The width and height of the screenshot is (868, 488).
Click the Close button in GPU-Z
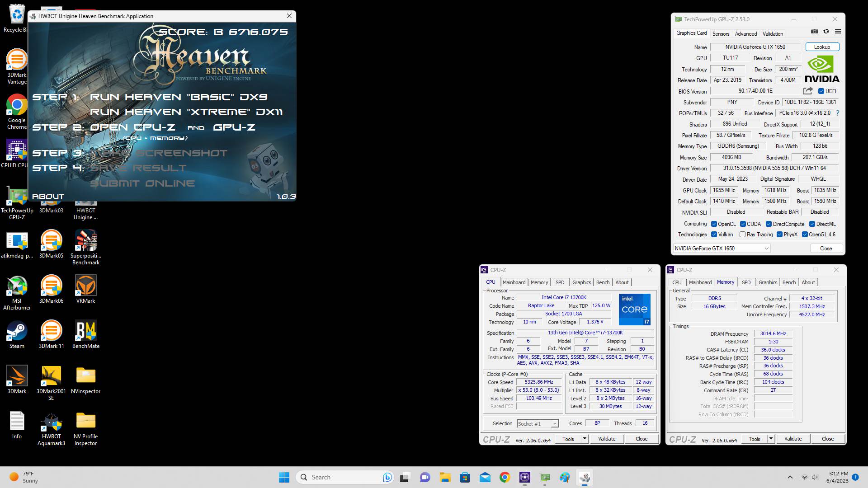(826, 249)
